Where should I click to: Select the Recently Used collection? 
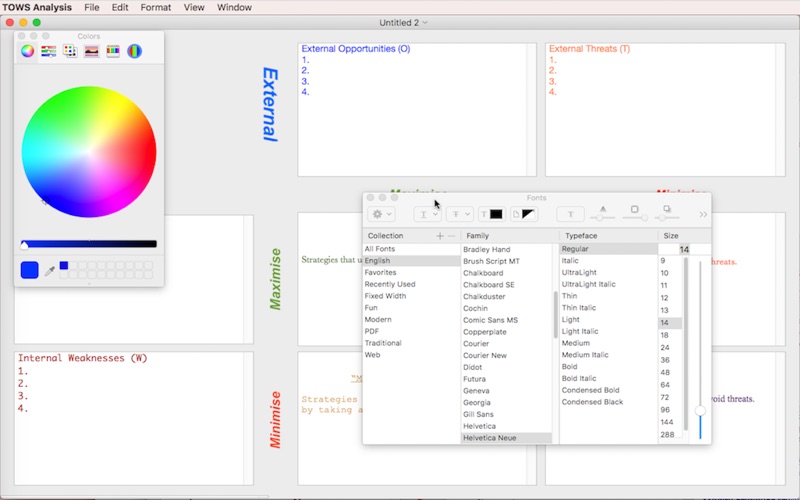point(411,284)
